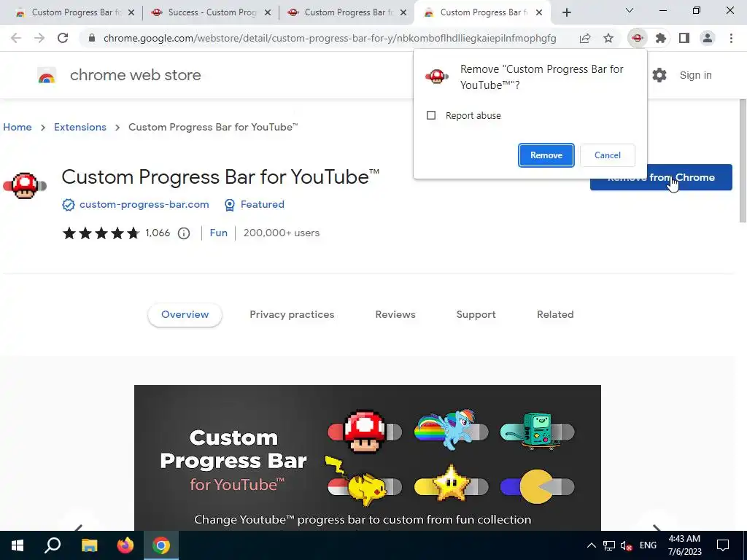Click the Featured badge link

click(x=262, y=204)
